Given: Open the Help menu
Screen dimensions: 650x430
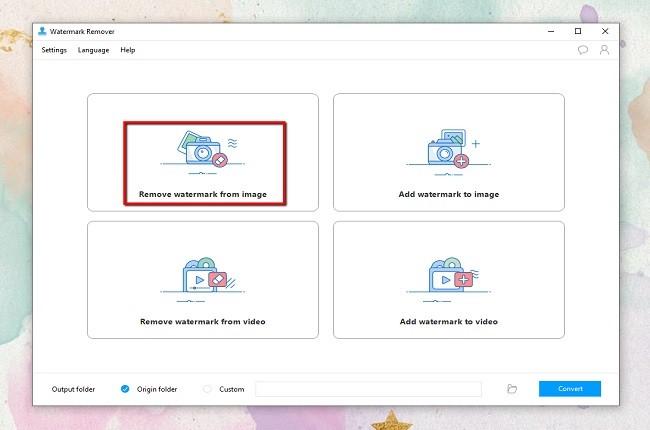Looking at the screenshot, I should [x=127, y=50].
